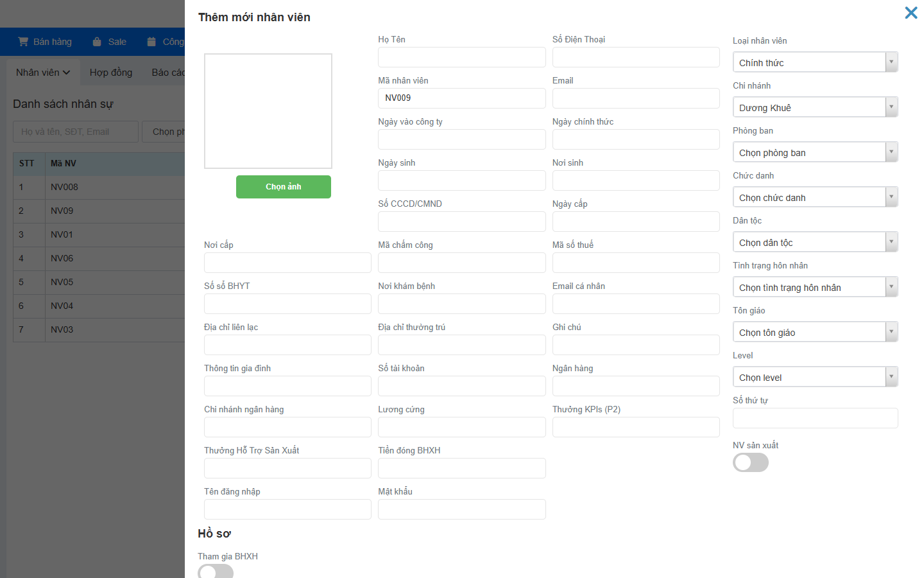Click the Số thứ tự input field
924x578 pixels.
[815, 418]
